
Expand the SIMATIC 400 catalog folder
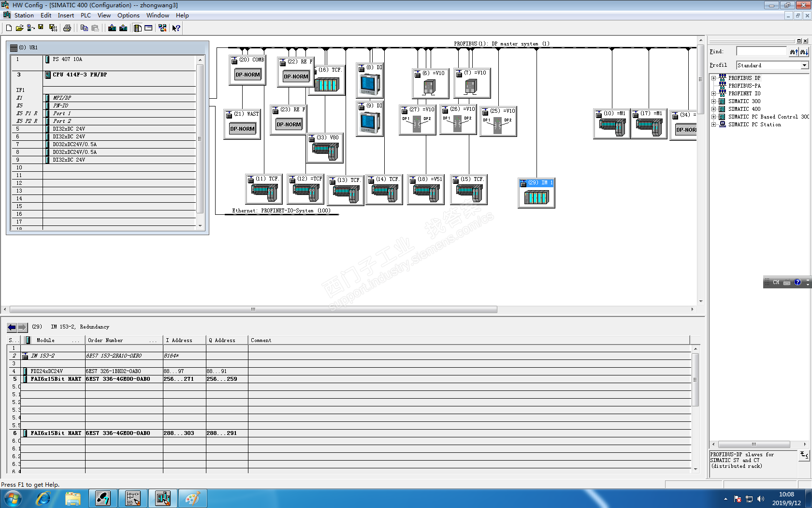point(713,109)
